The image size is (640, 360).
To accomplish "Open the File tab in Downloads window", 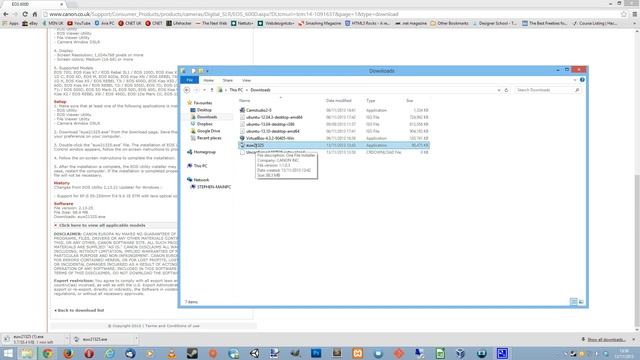I will pyautogui.click(x=189, y=80).
